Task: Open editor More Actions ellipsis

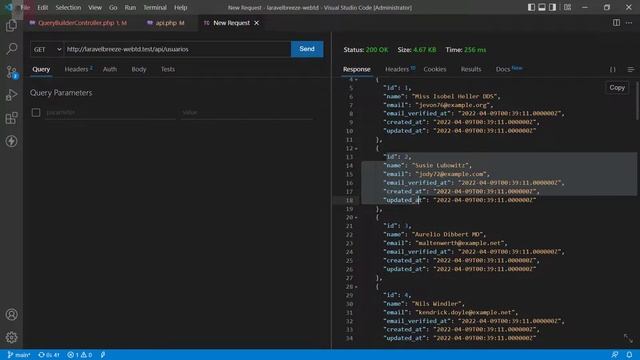Action: [629, 23]
